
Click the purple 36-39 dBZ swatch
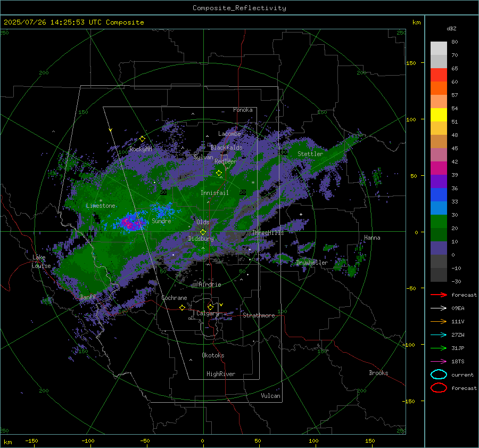point(439,182)
